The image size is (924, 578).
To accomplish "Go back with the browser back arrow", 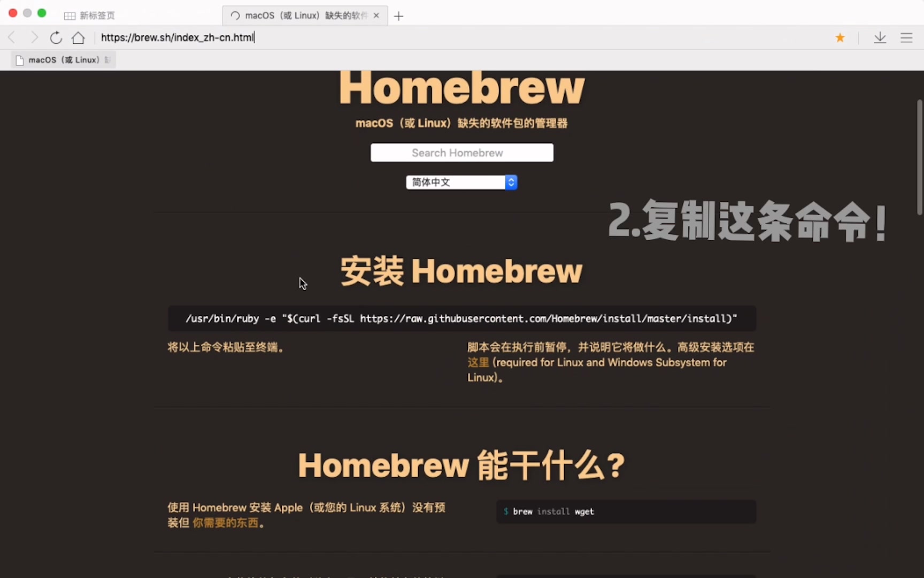I will point(12,37).
